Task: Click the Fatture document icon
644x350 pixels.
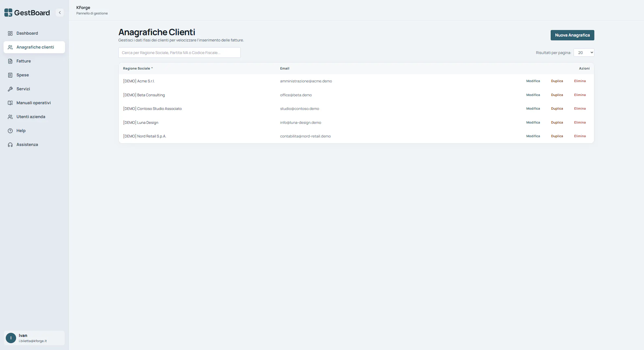Action: point(10,61)
